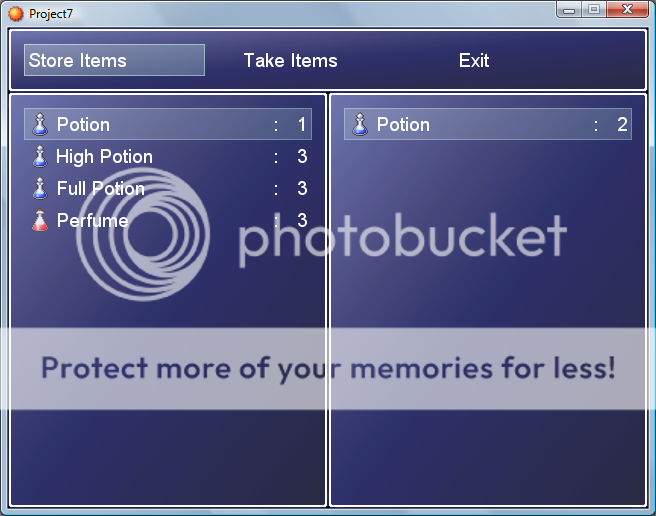Screen dimensions: 656x516
Task: Click the Potion icon in the left list
Action: click(x=40, y=124)
